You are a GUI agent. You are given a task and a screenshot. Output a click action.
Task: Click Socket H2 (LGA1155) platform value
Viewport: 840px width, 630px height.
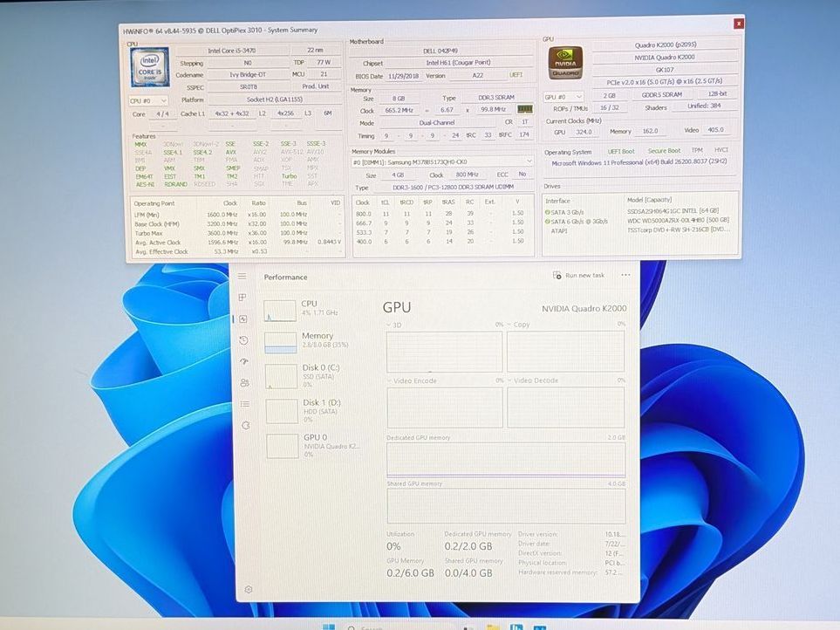pyautogui.click(x=274, y=99)
